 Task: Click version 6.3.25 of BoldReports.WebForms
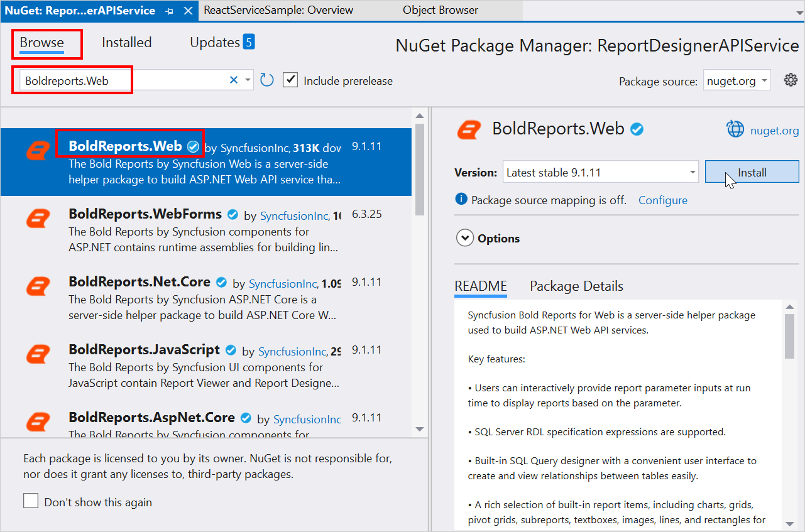[367, 214]
